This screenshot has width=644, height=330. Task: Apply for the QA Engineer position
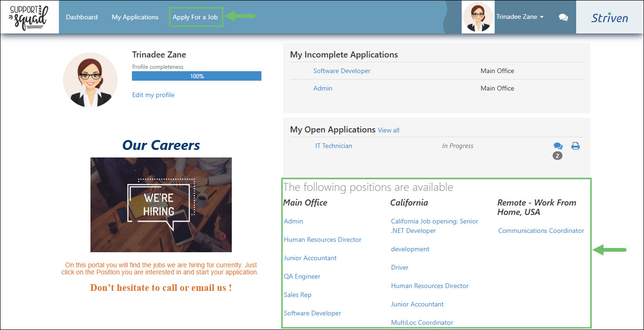pos(302,276)
